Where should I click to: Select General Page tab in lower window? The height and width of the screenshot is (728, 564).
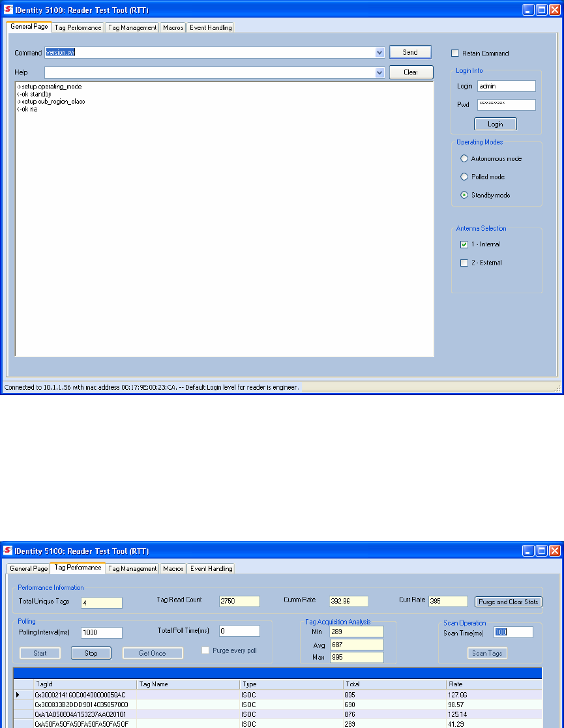[x=28, y=568]
